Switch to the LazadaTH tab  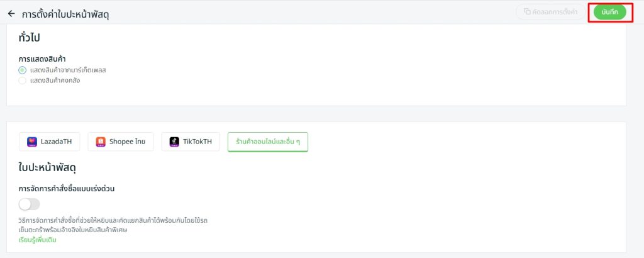[x=50, y=142]
